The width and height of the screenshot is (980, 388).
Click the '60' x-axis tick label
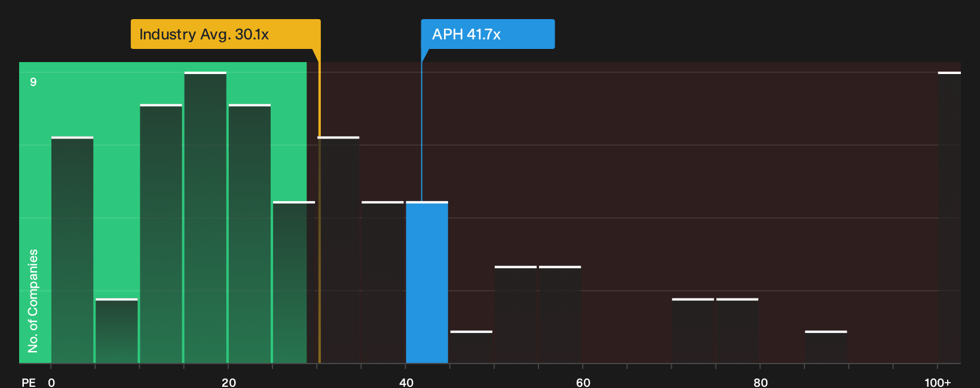click(x=583, y=383)
